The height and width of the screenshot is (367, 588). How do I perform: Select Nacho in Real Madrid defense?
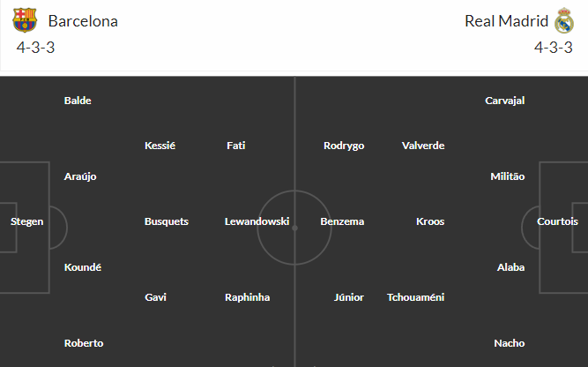(x=510, y=343)
